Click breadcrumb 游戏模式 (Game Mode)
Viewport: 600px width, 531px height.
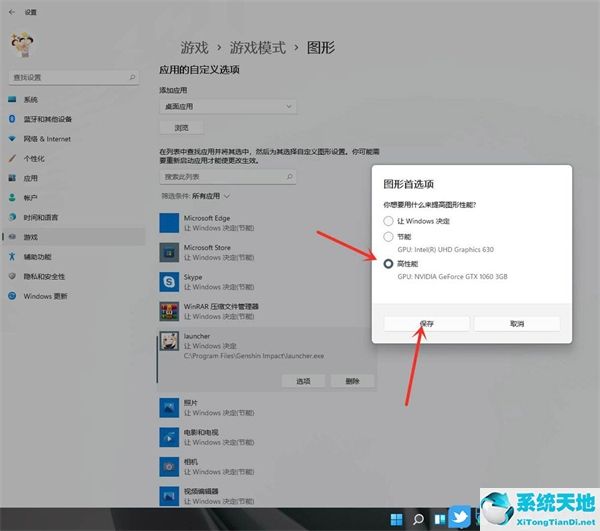258,48
